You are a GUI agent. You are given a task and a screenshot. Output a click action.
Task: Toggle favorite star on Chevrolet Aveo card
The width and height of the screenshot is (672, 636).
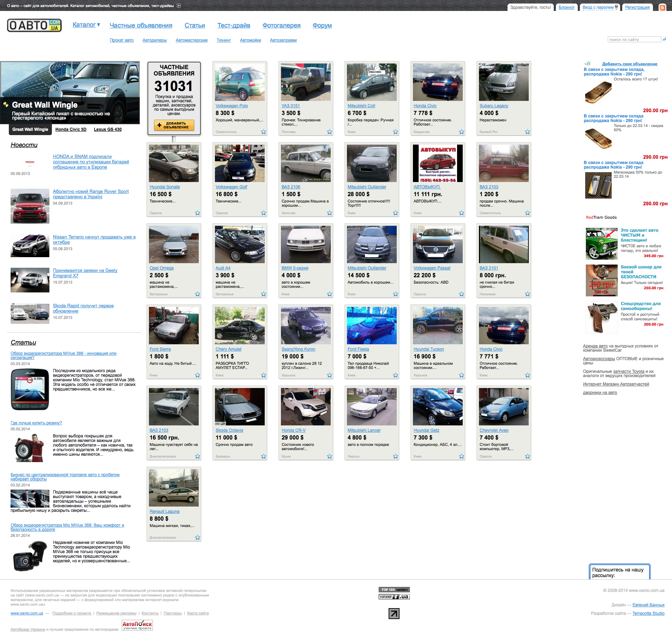coord(528,456)
